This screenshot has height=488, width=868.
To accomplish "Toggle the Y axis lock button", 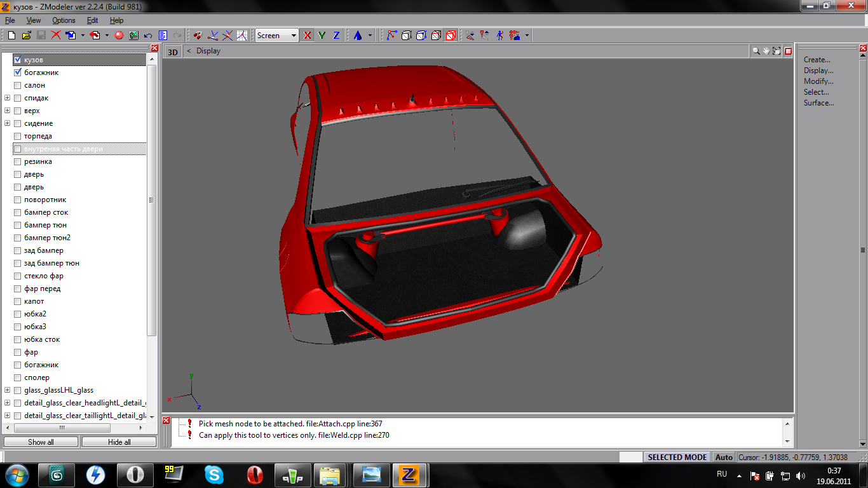I will (x=322, y=36).
